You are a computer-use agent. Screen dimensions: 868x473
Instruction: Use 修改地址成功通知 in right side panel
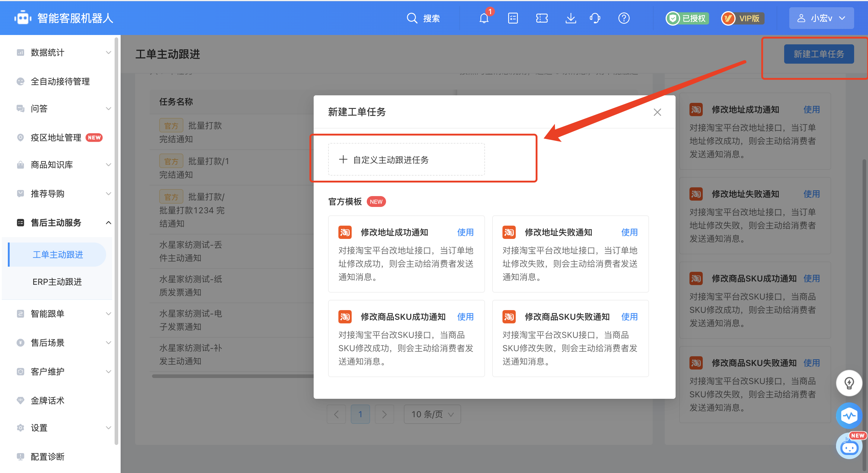pyautogui.click(x=811, y=110)
